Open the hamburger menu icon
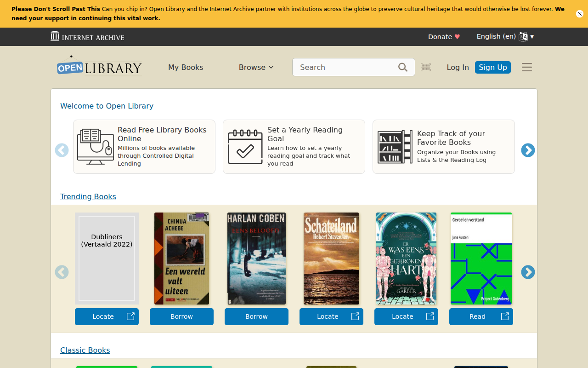This screenshot has height=368, width=588. pos(527,67)
